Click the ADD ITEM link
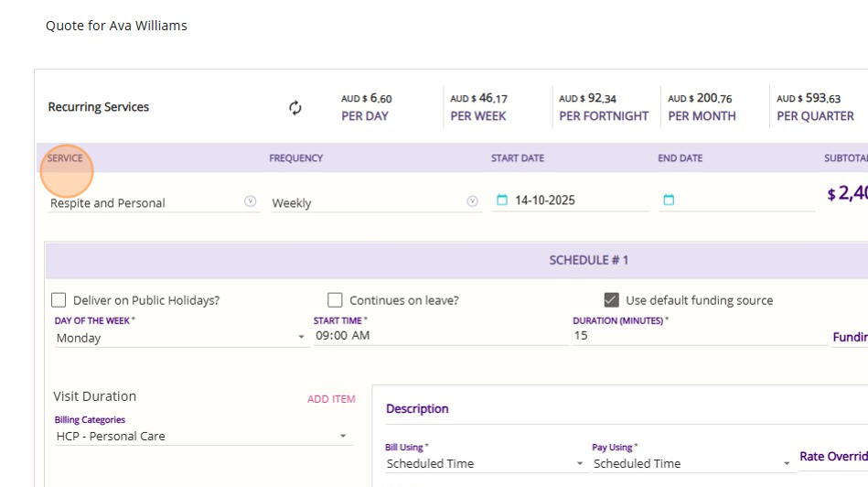868x487 pixels. tap(331, 399)
